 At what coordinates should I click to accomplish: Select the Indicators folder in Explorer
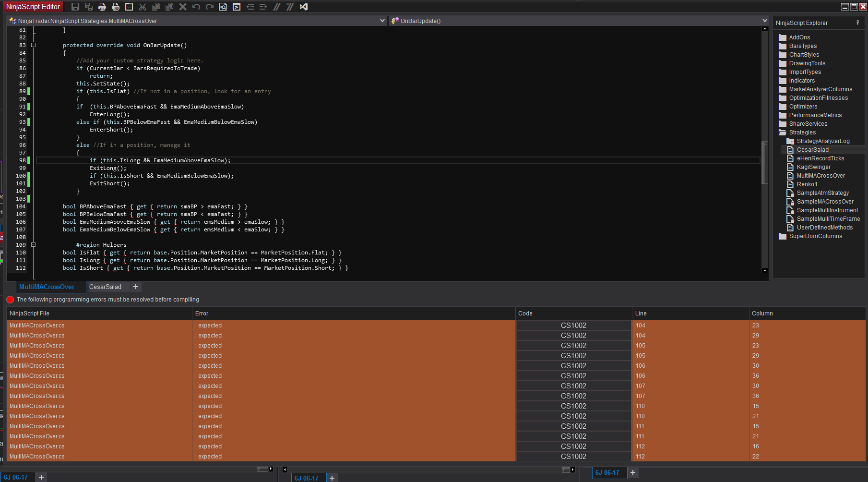point(802,81)
